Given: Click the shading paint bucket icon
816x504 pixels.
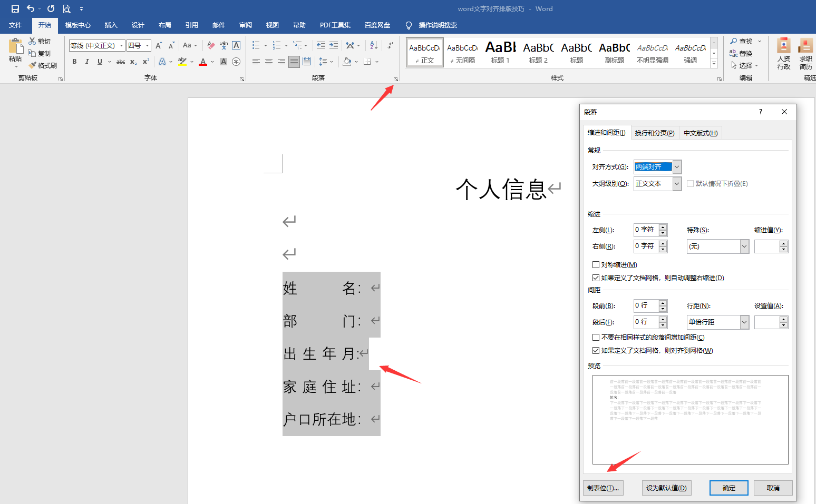Looking at the screenshot, I should [347, 62].
